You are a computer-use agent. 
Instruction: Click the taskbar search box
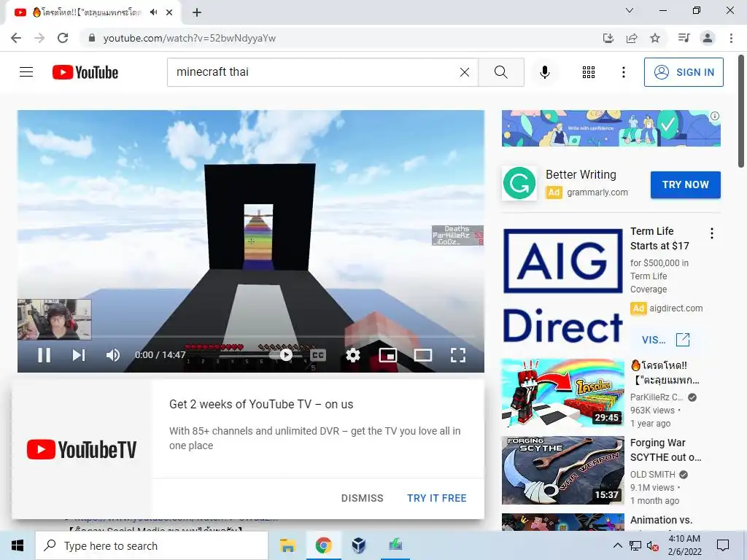click(x=152, y=545)
